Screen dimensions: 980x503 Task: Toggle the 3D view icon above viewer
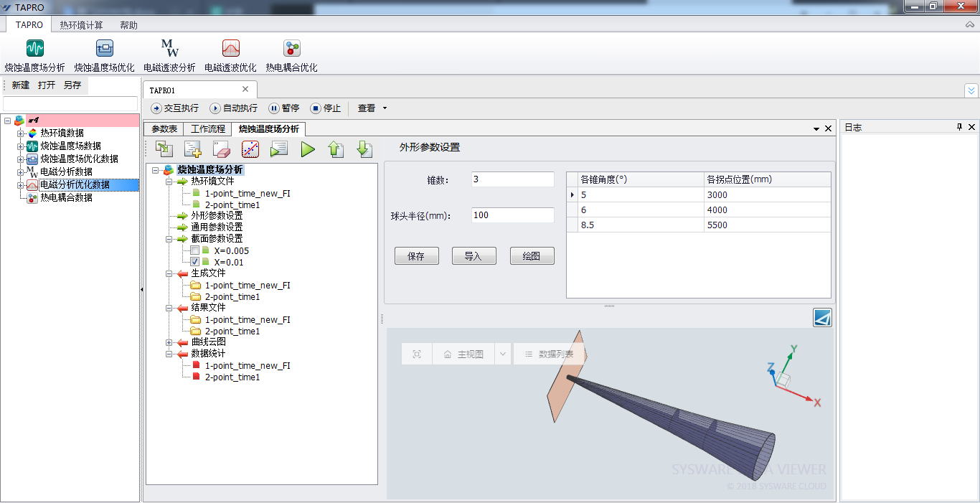(822, 317)
